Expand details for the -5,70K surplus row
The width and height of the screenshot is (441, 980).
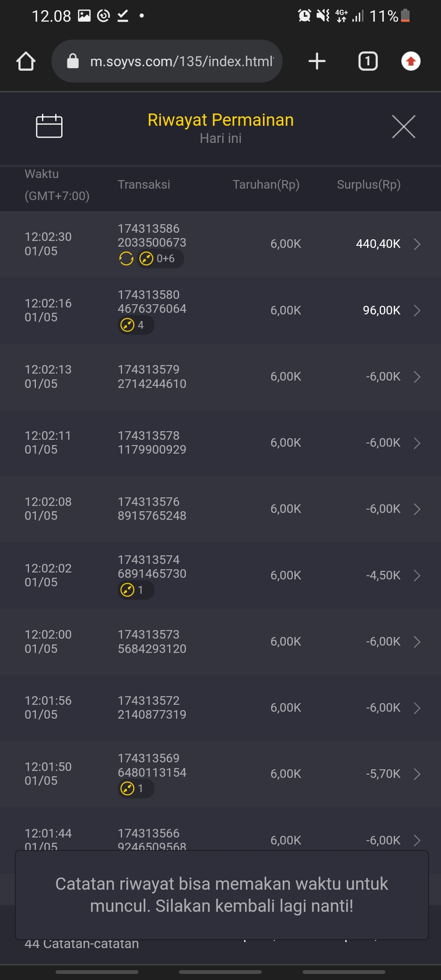coord(417,774)
